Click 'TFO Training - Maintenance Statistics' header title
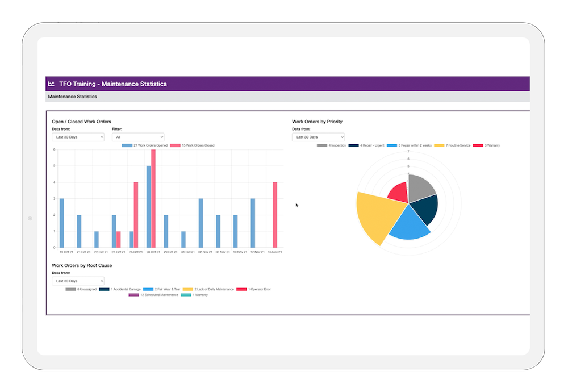The width and height of the screenshot is (568, 392). click(113, 84)
